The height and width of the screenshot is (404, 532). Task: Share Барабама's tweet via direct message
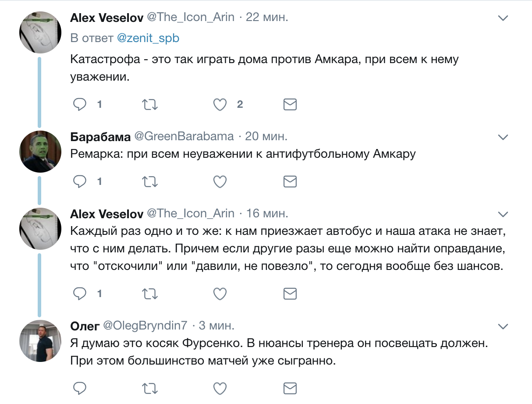[x=290, y=181]
